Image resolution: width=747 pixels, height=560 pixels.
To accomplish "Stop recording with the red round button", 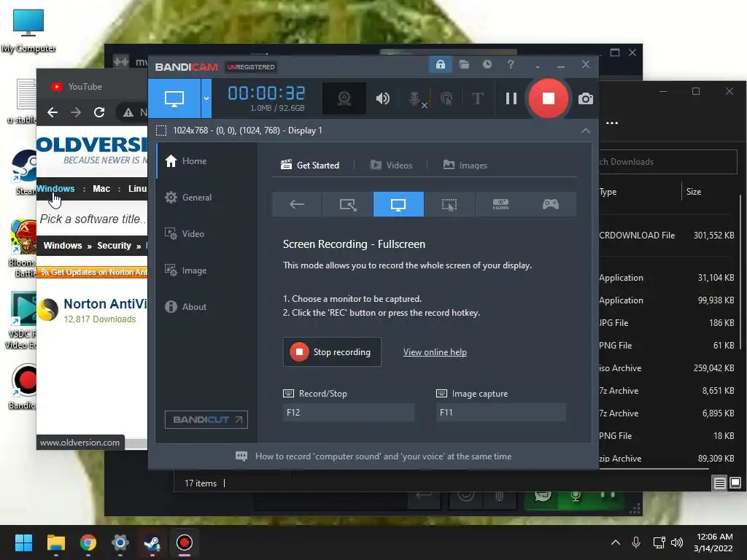I will pos(549,98).
